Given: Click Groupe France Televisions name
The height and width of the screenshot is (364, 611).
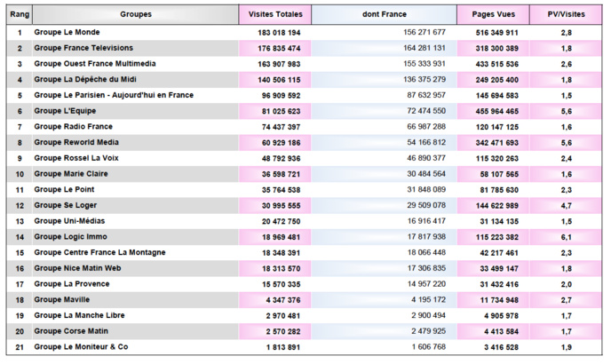Looking at the screenshot, I should click(x=83, y=48).
